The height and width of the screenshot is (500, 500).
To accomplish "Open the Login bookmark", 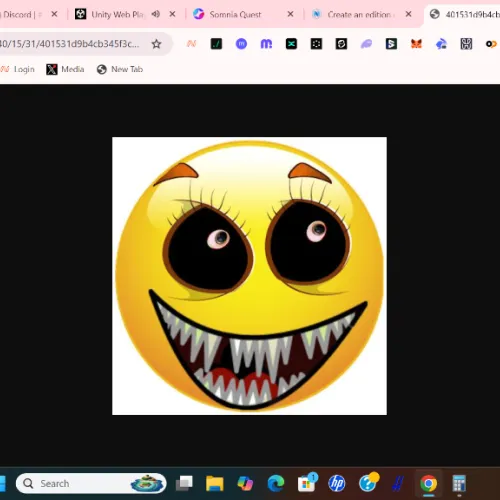I will point(18,69).
